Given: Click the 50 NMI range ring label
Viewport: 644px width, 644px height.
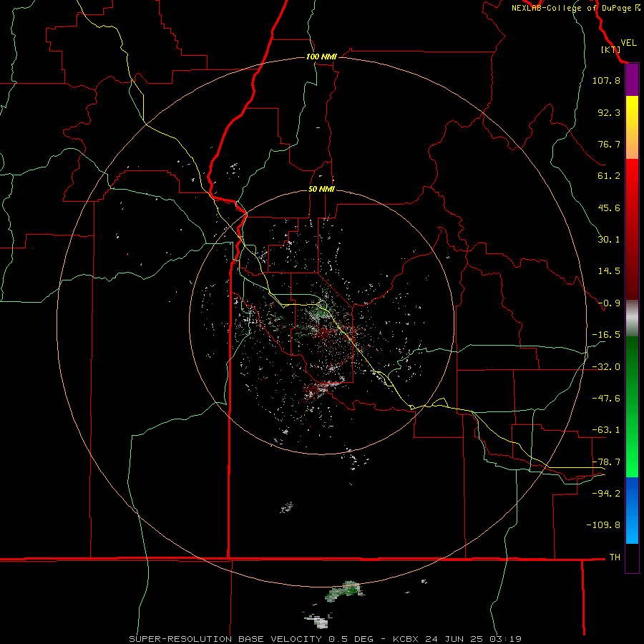Looking at the screenshot, I should coord(321,190).
